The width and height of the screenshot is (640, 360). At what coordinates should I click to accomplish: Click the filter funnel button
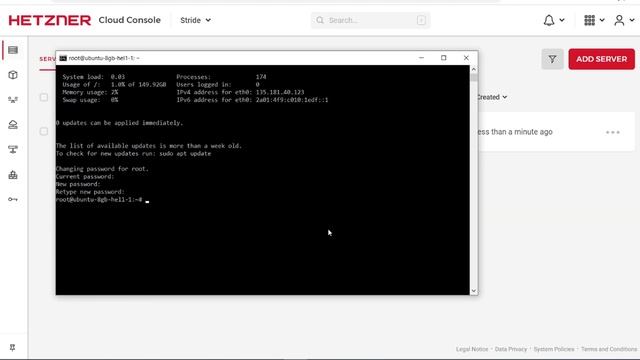coord(552,59)
